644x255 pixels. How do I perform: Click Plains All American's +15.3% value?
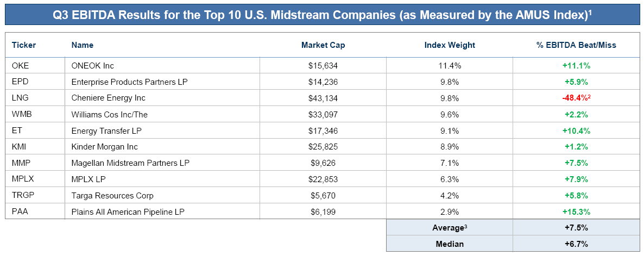tap(576, 212)
